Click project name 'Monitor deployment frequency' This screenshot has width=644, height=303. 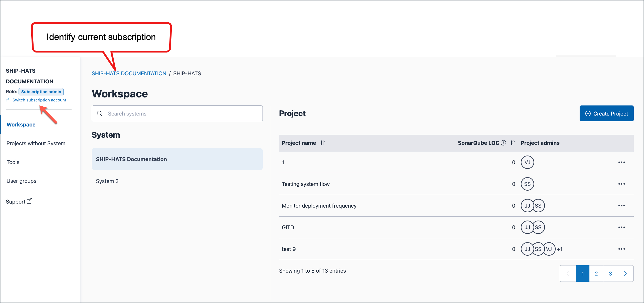click(319, 206)
